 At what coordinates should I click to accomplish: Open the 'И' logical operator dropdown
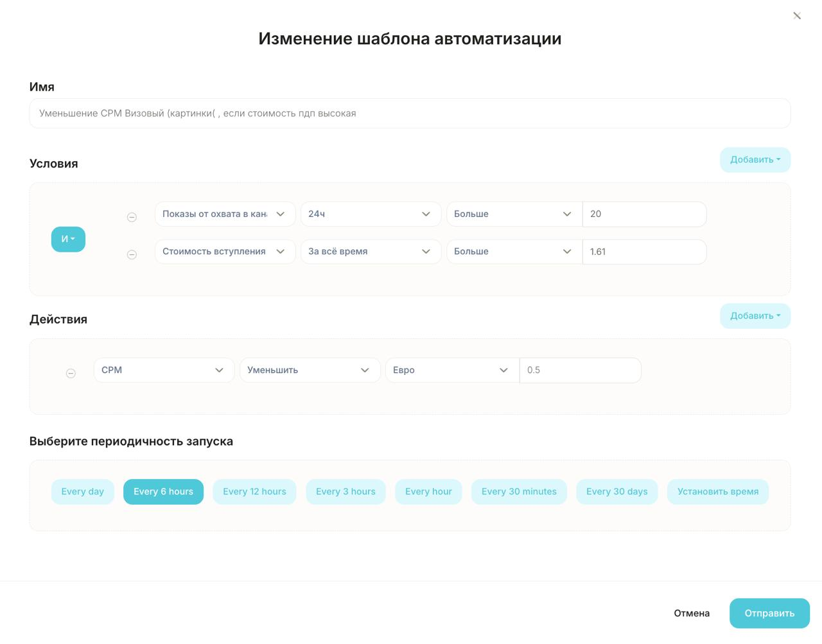tap(68, 239)
